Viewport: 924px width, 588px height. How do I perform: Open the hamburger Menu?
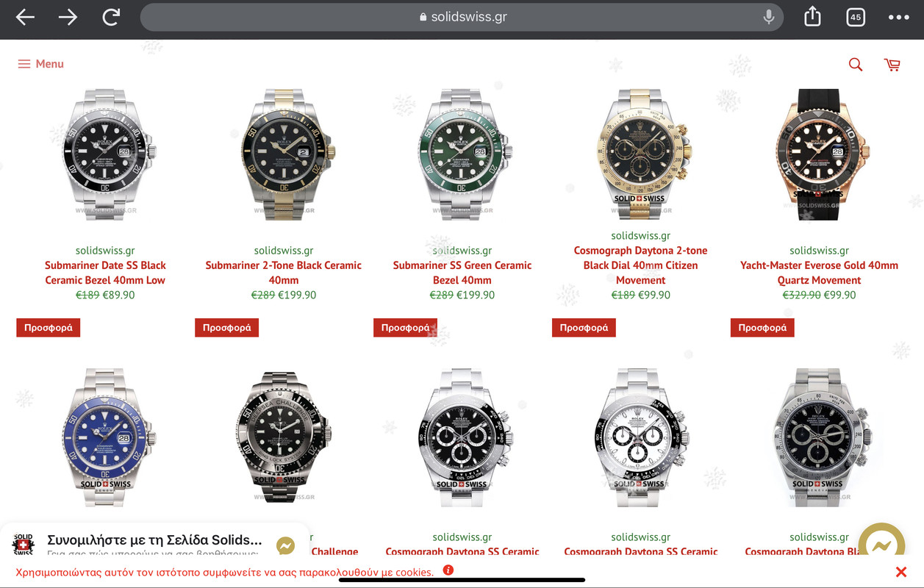pyautogui.click(x=41, y=64)
